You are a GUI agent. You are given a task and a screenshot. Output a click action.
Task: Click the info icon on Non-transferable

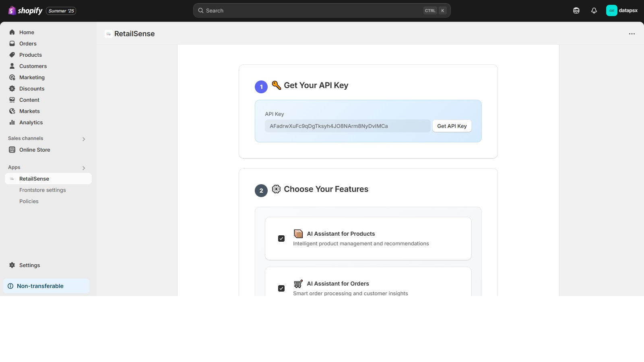10,286
